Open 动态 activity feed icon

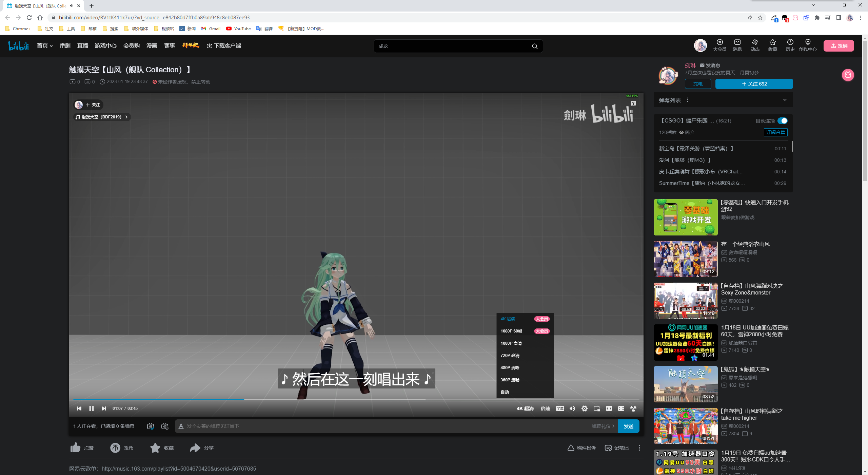755,42
